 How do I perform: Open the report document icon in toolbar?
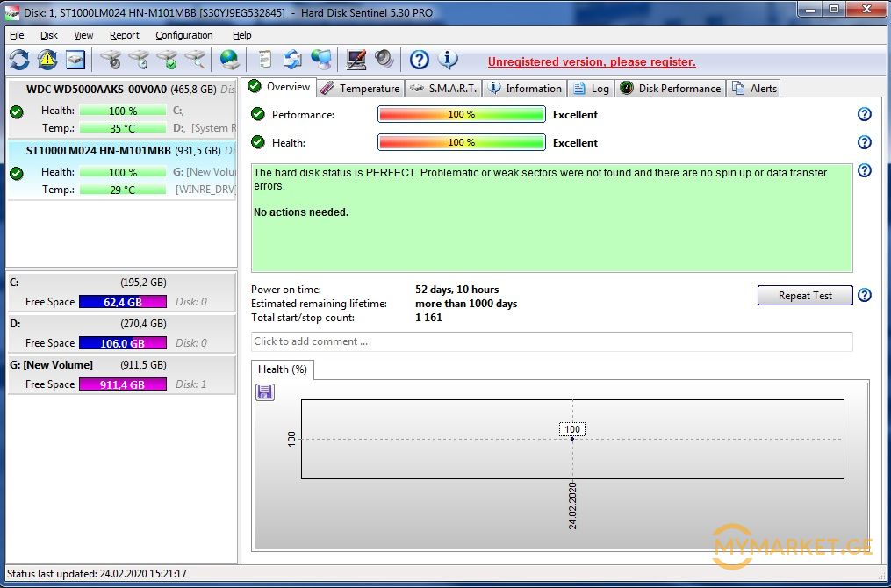pos(265,59)
